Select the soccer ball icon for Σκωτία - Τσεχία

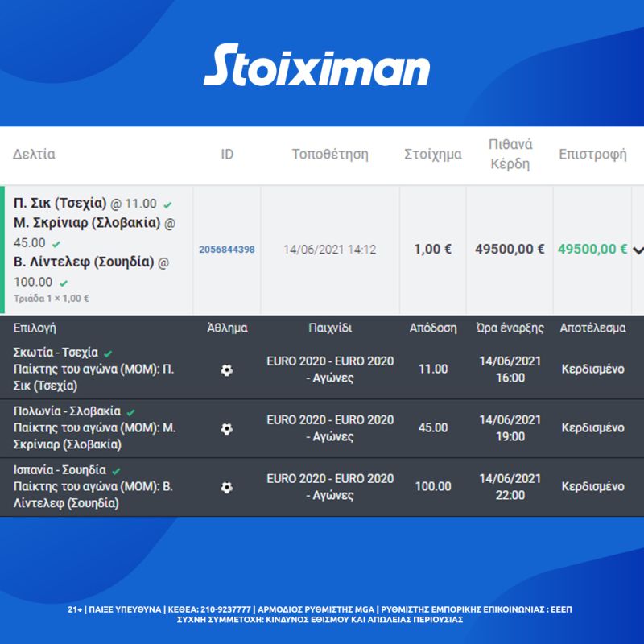tap(228, 369)
